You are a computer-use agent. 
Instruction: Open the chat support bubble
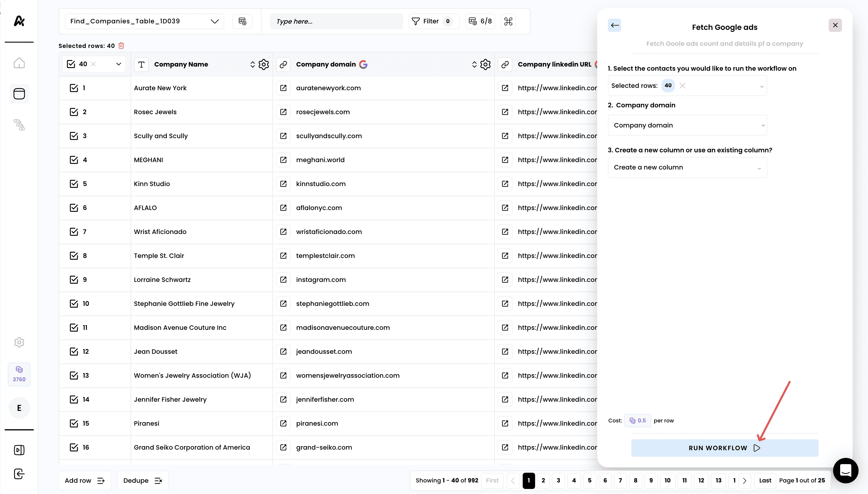(845, 470)
